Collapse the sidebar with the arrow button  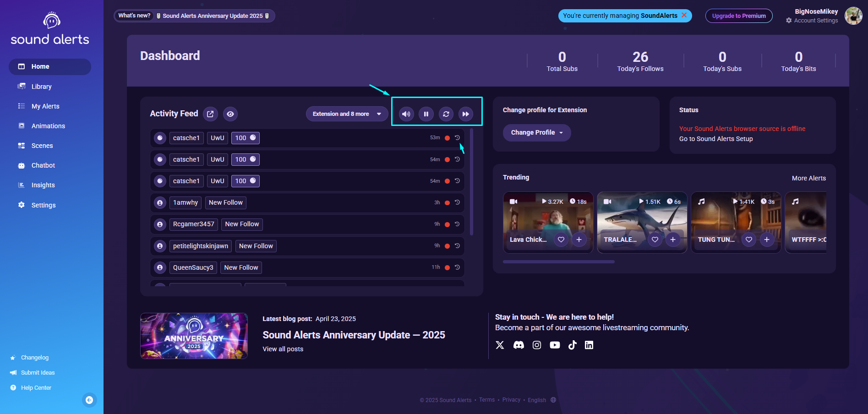89,400
